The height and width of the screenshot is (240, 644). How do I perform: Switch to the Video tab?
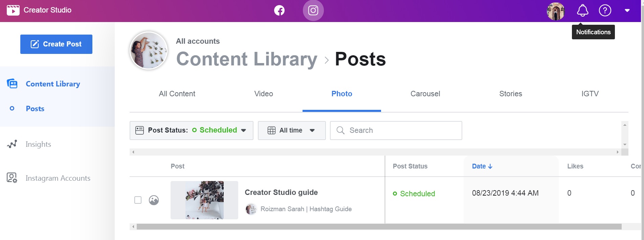[x=264, y=94]
